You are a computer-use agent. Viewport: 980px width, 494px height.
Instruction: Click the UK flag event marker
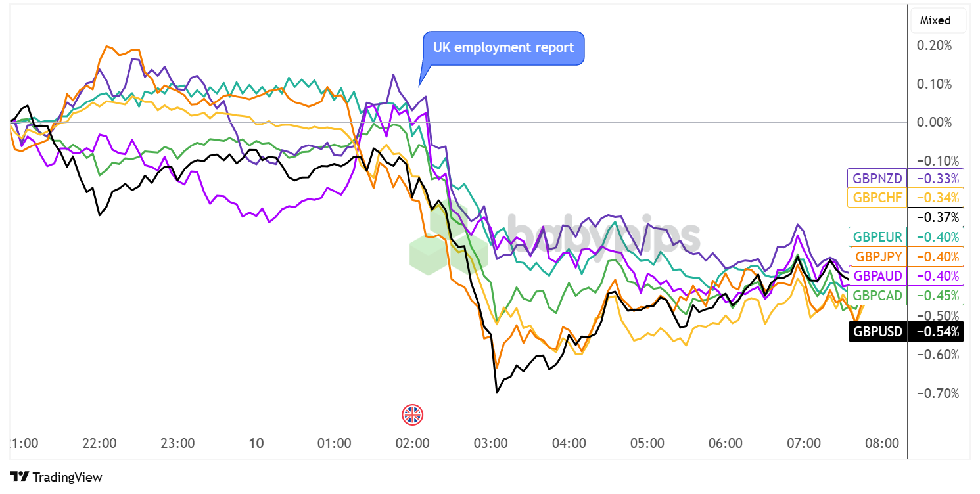click(413, 414)
